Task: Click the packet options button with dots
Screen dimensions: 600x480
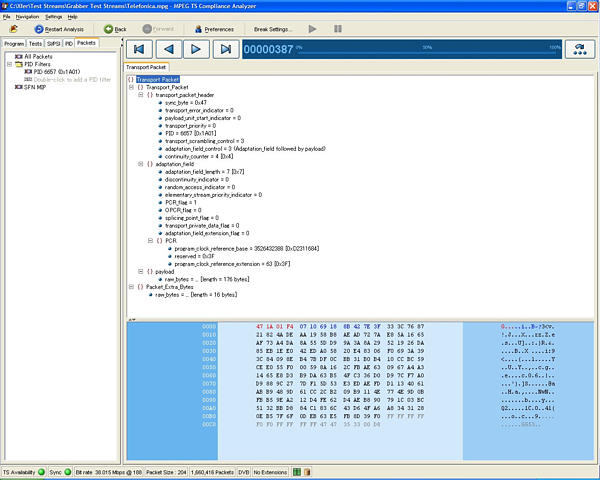Action: click(578, 48)
